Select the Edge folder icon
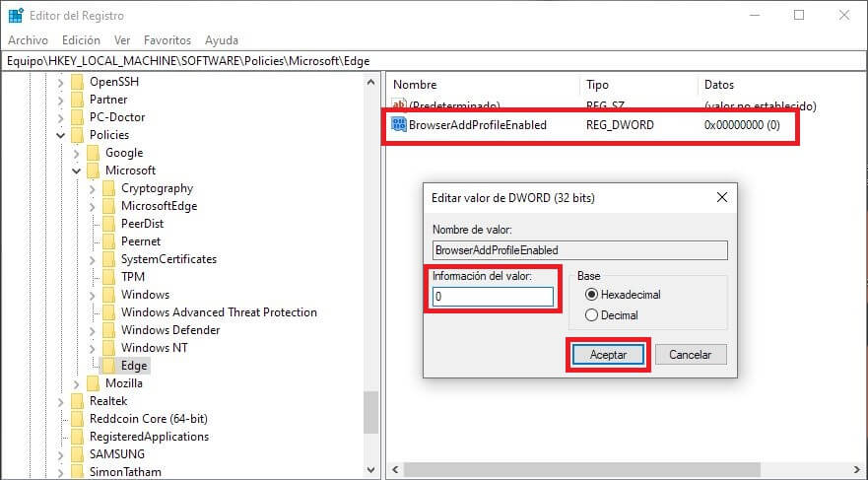Screen dimensions: 868x480 pos(109,365)
